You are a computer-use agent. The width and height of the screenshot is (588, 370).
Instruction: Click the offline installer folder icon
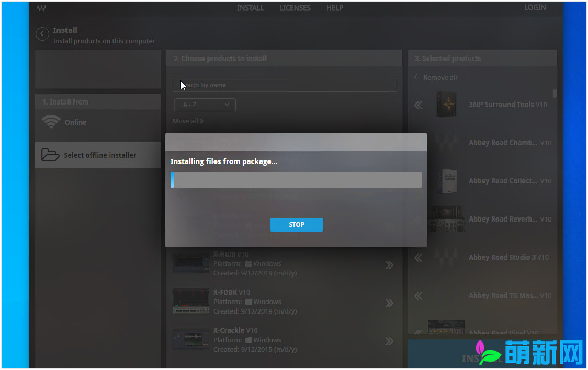click(50, 155)
